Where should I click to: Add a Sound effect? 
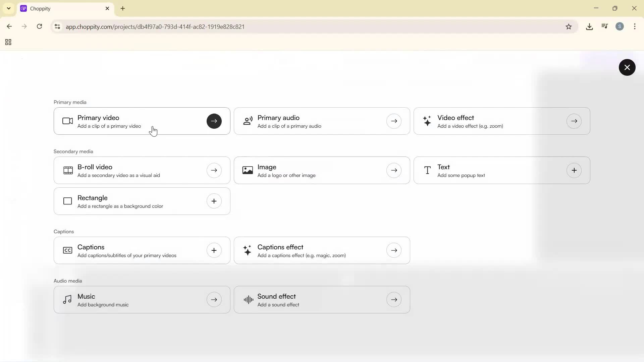[x=322, y=299]
